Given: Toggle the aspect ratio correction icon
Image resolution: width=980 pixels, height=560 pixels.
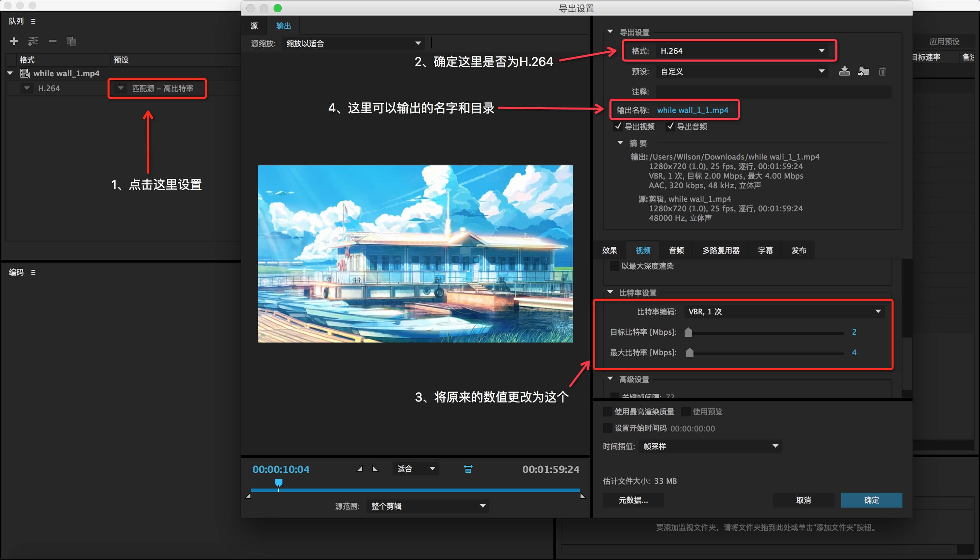Looking at the screenshot, I should (x=468, y=469).
